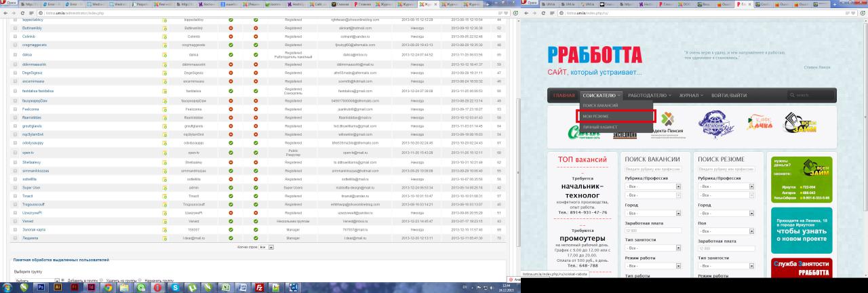The height and width of the screenshot is (293, 868).
Task: Open the Пол dropdown in ПОИСК РЕЗЮМЕ
Action: pyautogui.click(x=751, y=231)
